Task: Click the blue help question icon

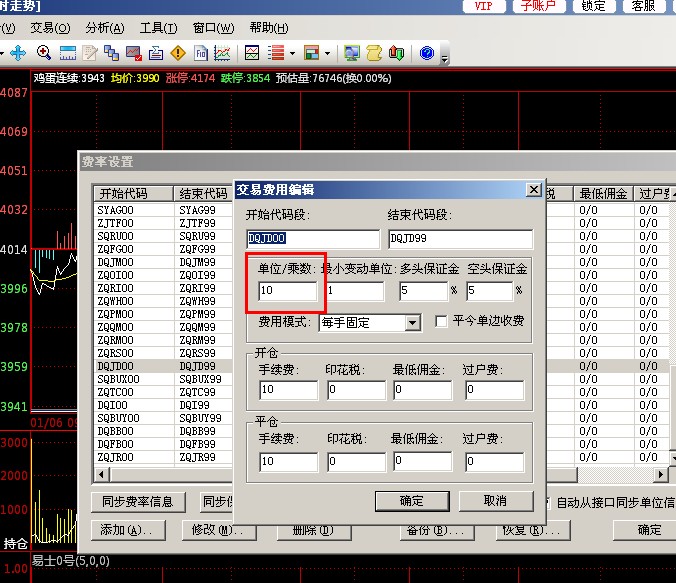Action: pyautogui.click(x=427, y=52)
